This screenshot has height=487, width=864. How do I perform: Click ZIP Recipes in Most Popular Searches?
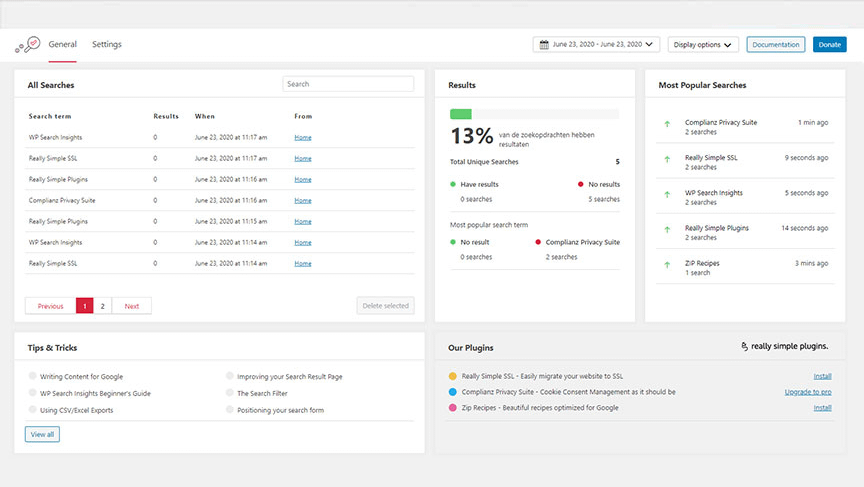tap(702, 263)
